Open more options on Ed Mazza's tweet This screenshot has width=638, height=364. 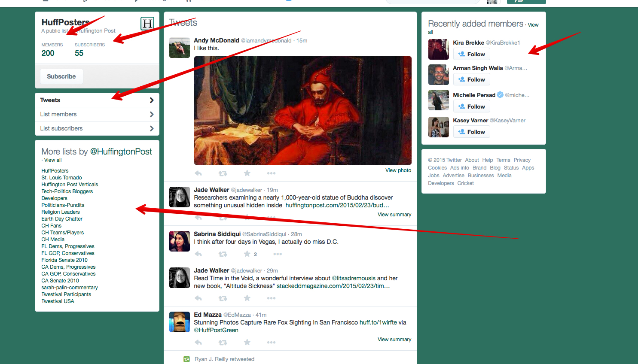tap(271, 343)
